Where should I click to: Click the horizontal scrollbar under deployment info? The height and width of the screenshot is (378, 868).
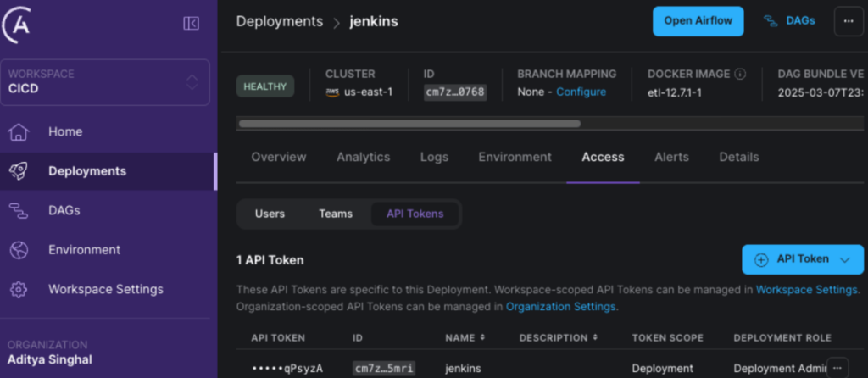tap(409, 124)
